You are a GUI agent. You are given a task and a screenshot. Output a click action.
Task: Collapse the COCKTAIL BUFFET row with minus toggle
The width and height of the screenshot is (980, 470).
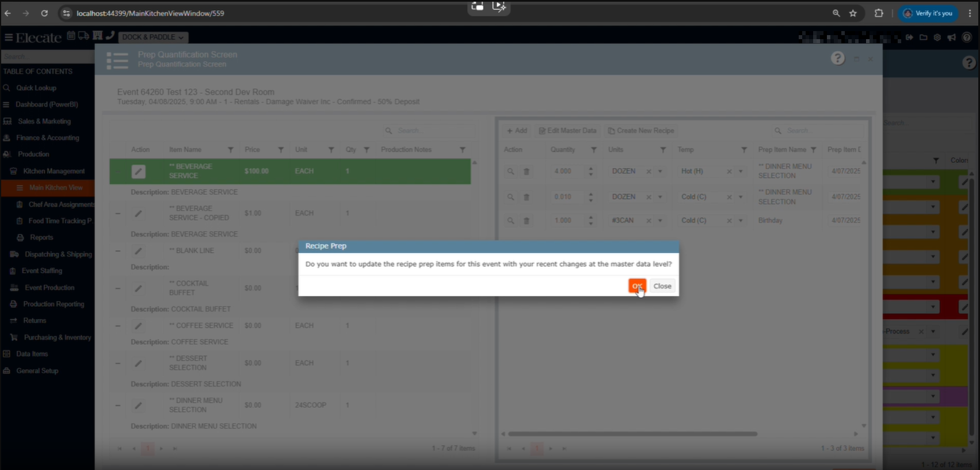(118, 288)
